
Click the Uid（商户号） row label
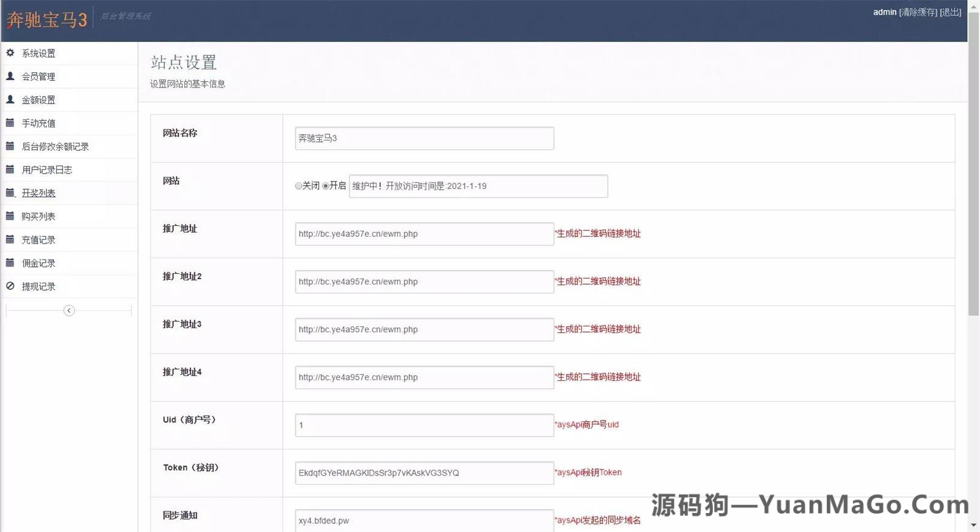tap(190, 419)
